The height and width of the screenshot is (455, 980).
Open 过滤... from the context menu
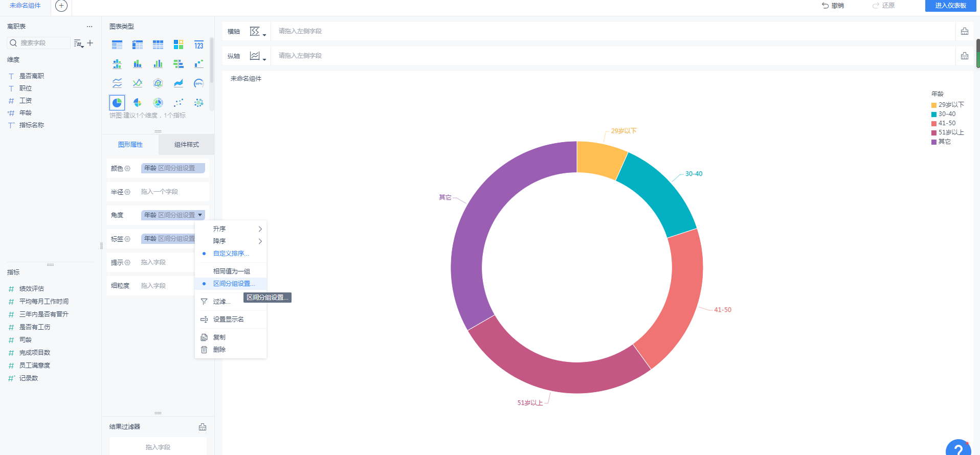click(221, 302)
